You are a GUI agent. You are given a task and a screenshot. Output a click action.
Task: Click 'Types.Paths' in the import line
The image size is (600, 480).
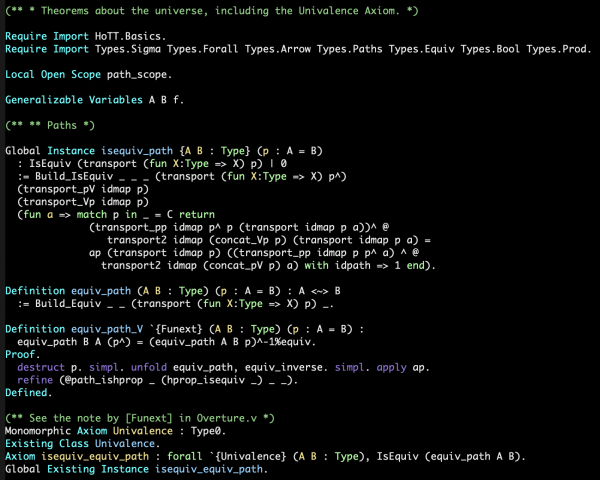349,49
